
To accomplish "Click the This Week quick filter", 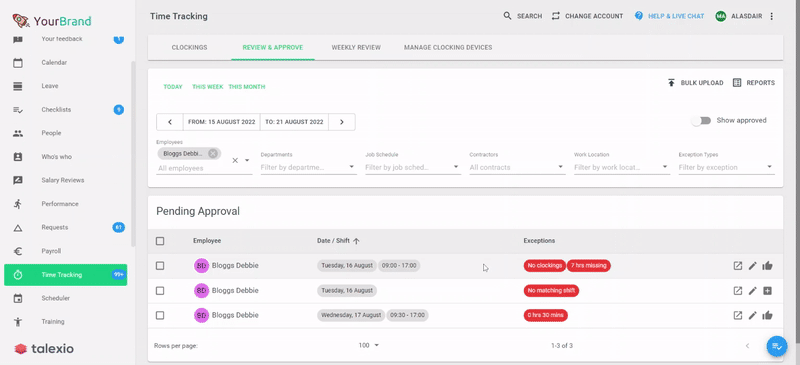I will [208, 87].
